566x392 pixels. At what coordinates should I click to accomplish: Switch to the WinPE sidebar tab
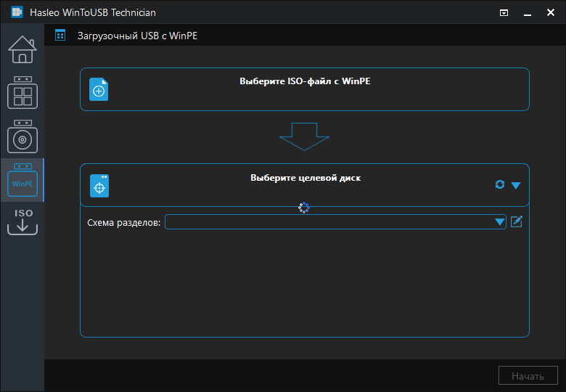tap(22, 181)
